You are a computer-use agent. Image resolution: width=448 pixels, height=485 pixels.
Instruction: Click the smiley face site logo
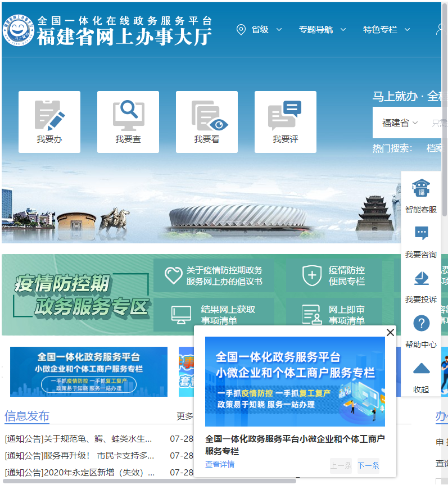click(19, 30)
